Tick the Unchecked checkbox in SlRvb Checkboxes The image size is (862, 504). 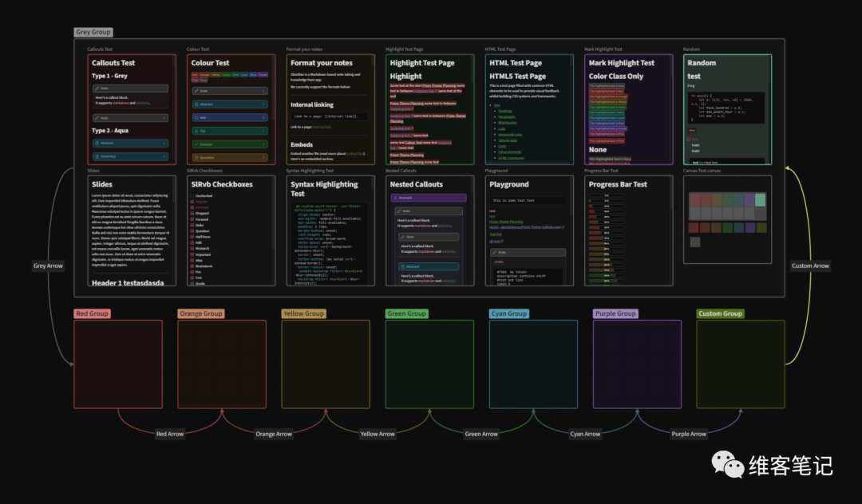pyautogui.click(x=192, y=195)
